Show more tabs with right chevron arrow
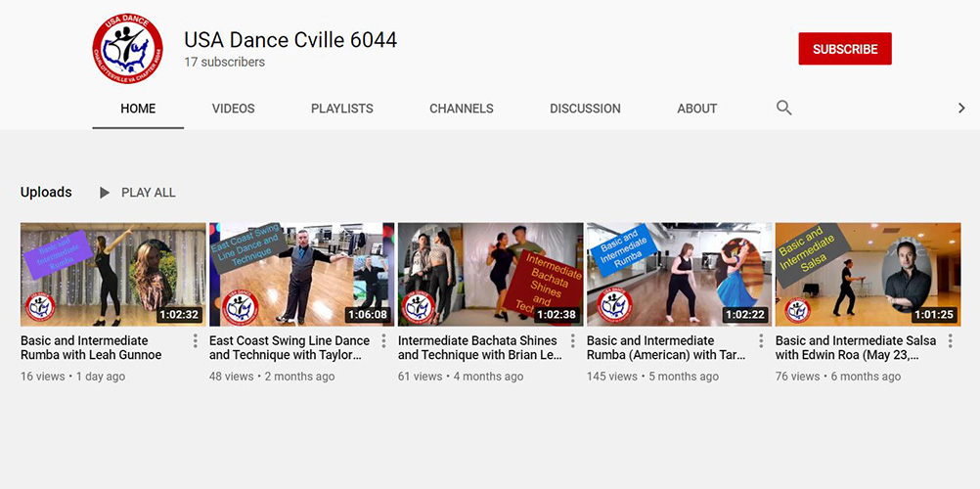 [x=961, y=109]
